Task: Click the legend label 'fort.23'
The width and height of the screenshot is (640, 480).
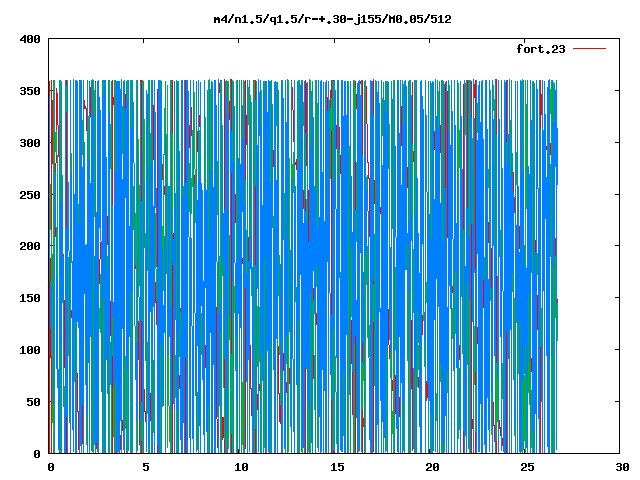Action: pyautogui.click(x=540, y=49)
